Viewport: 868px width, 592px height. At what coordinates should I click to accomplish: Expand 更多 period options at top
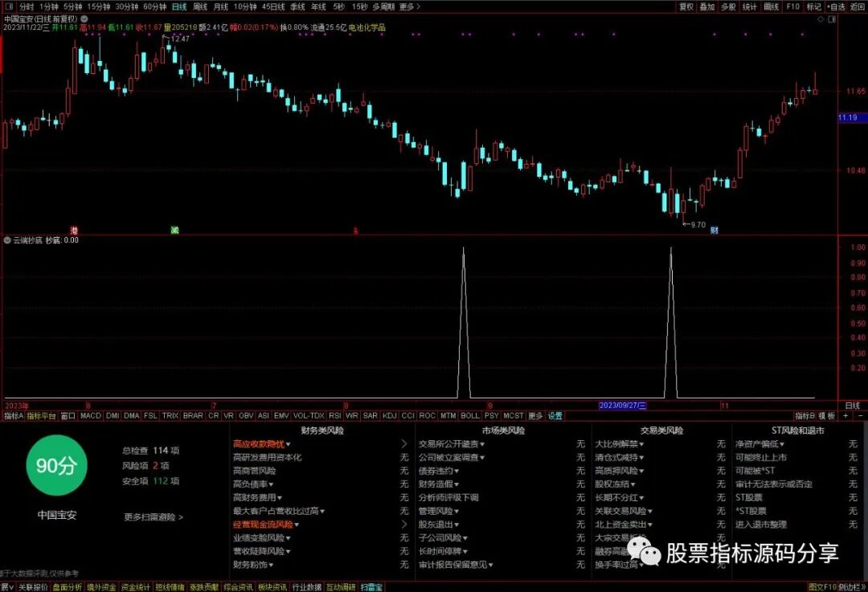click(410, 6)
